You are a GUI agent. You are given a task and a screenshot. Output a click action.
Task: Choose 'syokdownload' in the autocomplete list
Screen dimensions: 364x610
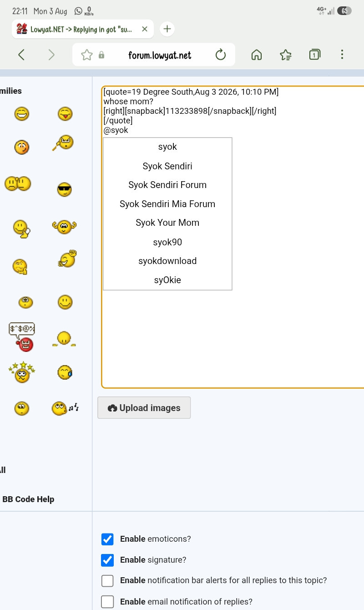tap(167, 261)
